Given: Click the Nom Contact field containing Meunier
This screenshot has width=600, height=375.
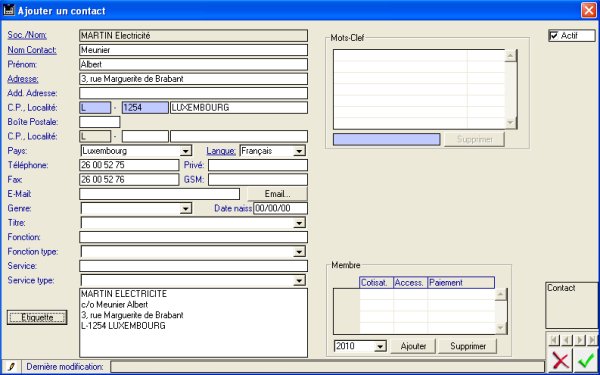Looking at the screenshot, I should pos(194,50).
